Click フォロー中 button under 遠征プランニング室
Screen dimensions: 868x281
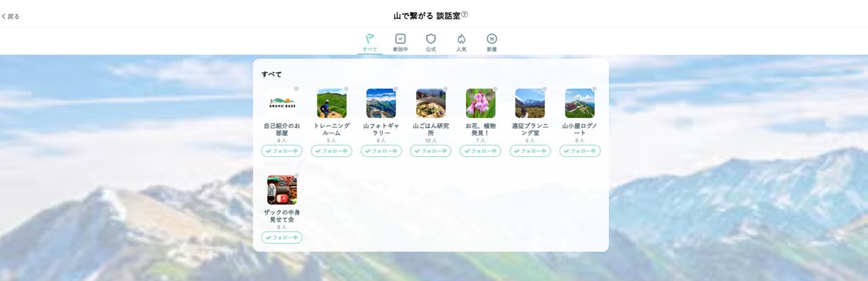[x=530, y=151]
